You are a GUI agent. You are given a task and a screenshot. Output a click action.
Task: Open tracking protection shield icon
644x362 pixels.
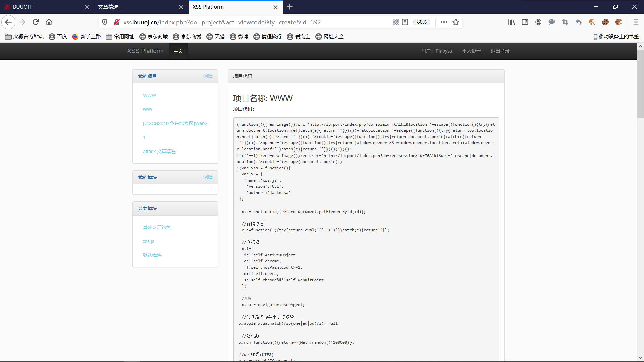pos(105,22)
